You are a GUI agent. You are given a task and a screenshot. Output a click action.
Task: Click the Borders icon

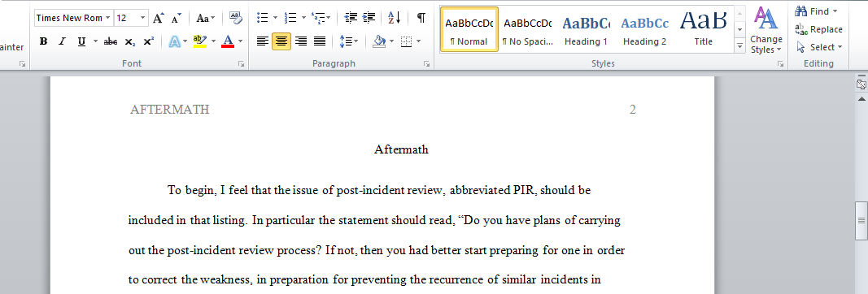(x=406, y=41)
